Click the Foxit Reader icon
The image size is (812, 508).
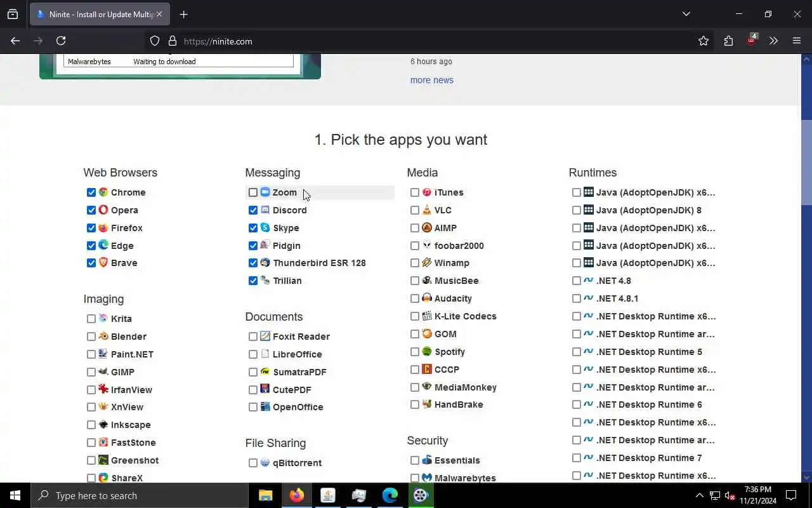pyautogui.click(x=265, y=336)
